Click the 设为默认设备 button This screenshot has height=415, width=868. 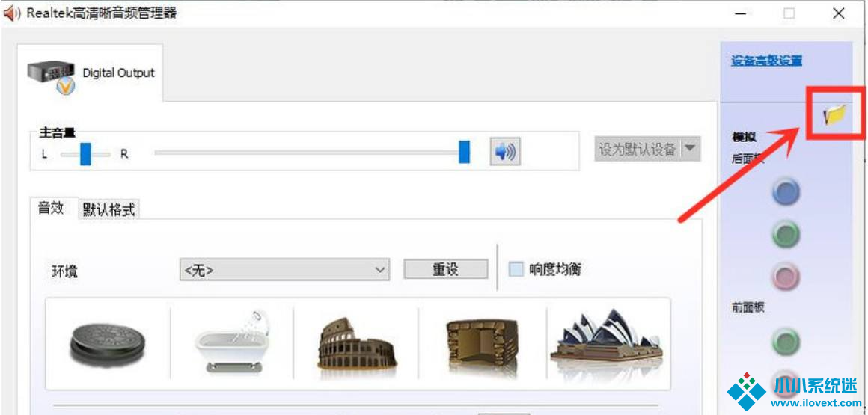638,149
